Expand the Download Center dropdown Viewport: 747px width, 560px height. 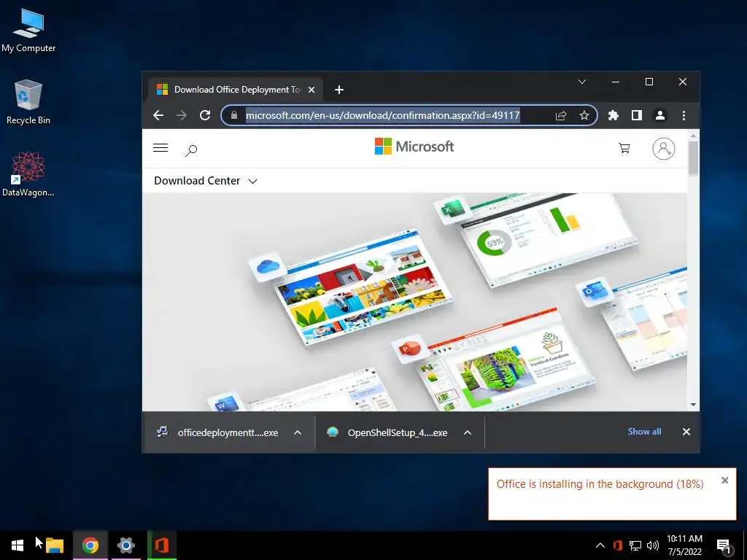tap(205, 181)
